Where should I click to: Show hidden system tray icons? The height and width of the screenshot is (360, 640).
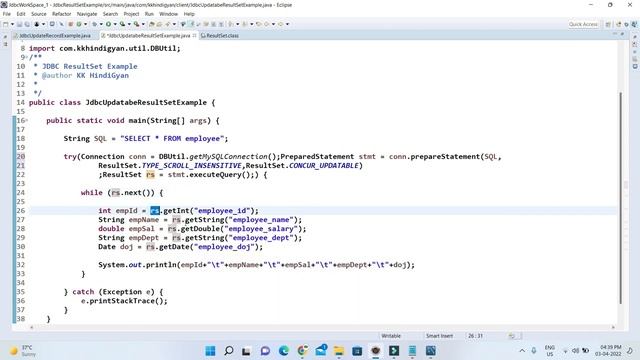coord(522,351)
